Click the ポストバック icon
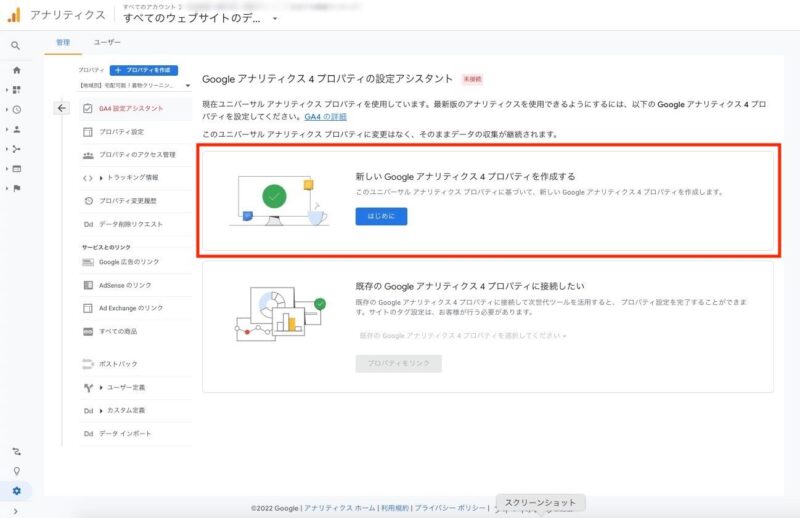 88,364
